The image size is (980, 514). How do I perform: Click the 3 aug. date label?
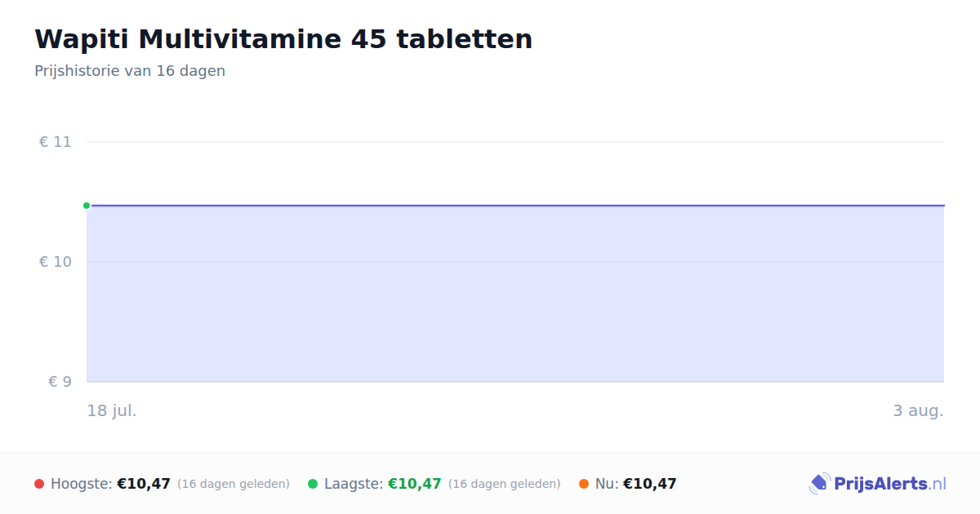coord(918,410)
